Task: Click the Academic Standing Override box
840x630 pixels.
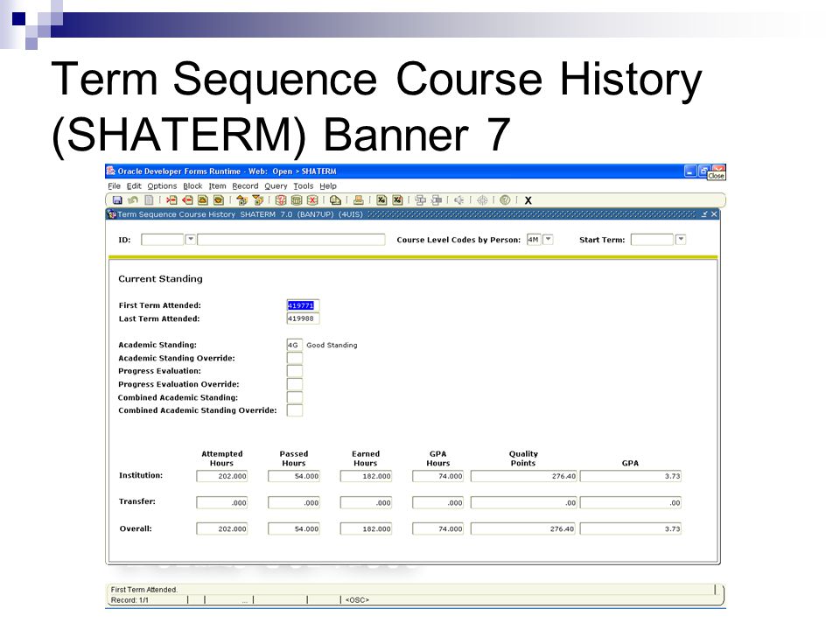Action: (x=295, y=358)
